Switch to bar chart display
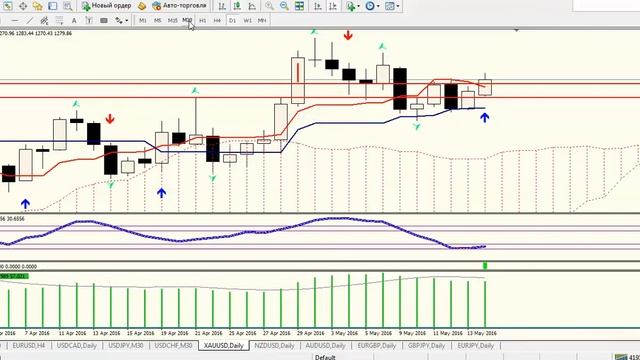 point(222,6)
